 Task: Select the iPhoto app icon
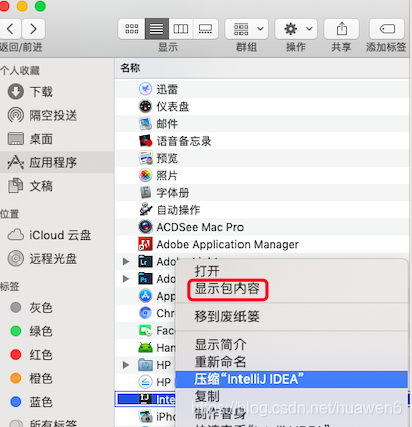(145, 416)
